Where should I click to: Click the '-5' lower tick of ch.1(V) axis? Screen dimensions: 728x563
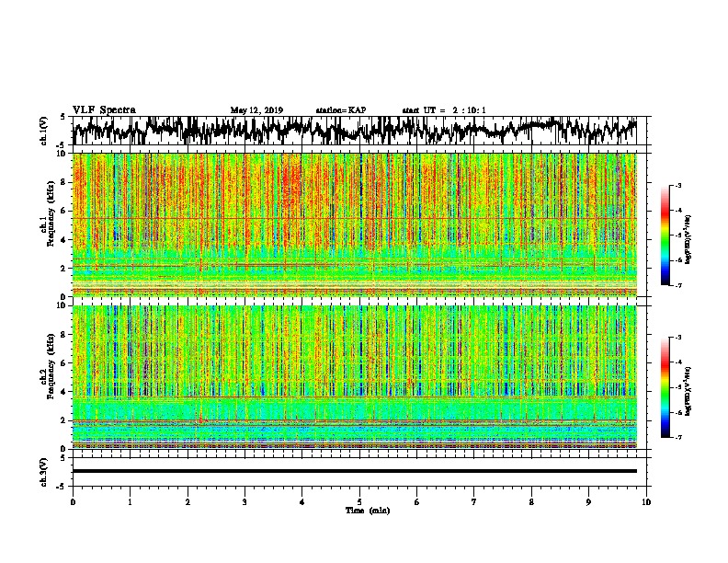coord(62,145)
